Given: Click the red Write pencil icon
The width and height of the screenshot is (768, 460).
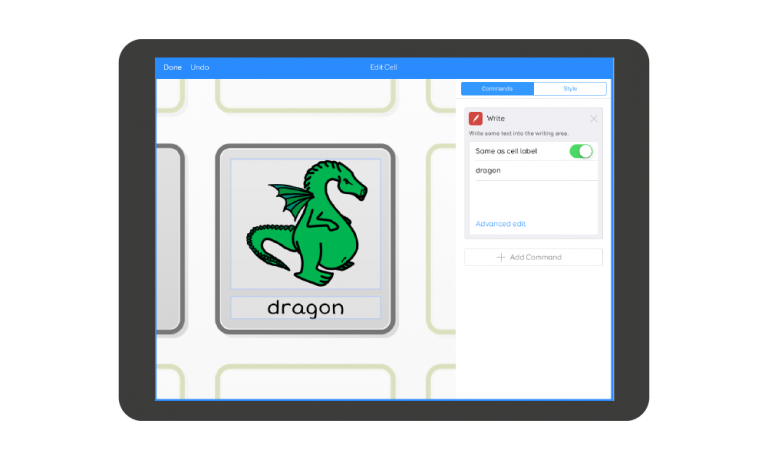Looking at the screenshot, I should (476, 118).
